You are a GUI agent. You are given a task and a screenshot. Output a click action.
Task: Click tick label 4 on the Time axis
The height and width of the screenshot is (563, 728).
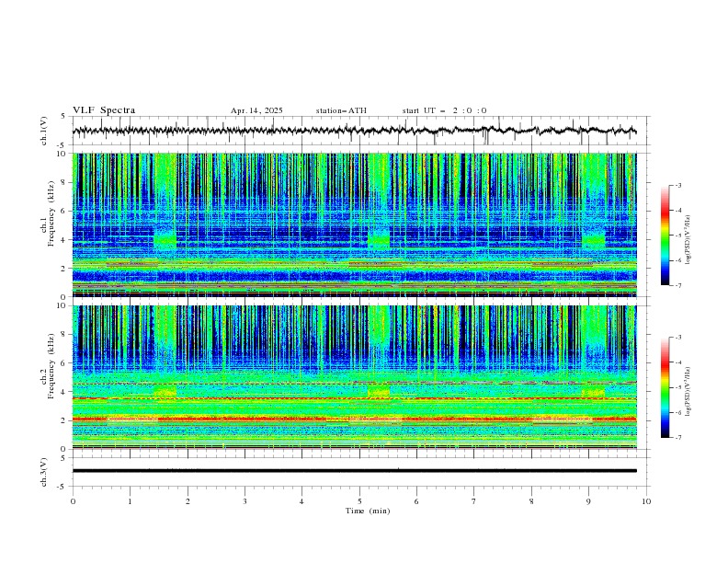(x=301, y=501)
